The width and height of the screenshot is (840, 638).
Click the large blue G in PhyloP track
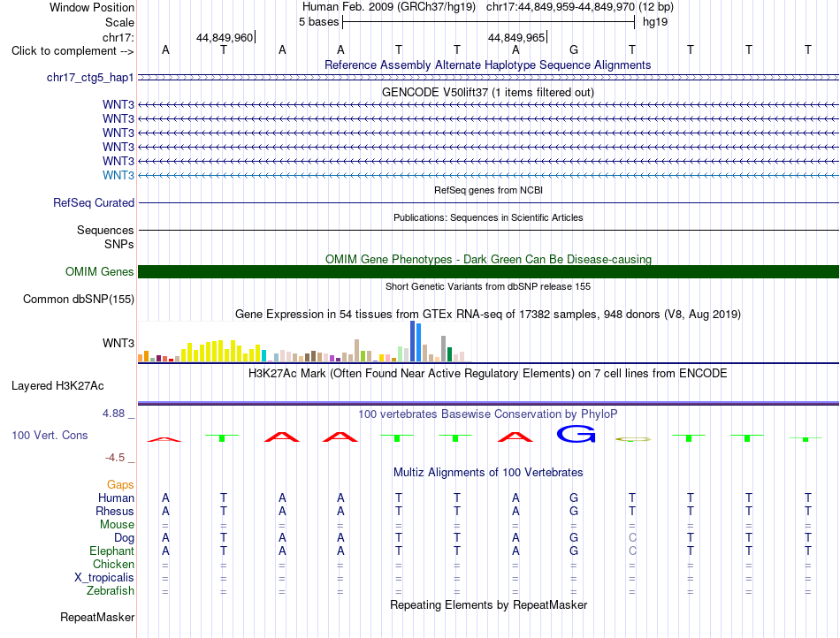pyautogui.click(x=577, y=434)
